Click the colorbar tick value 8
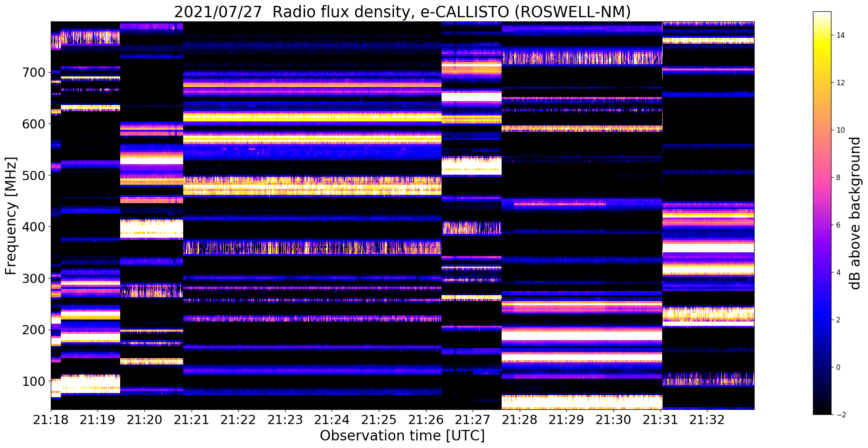 pyautogui.click(x=839, y=178)
